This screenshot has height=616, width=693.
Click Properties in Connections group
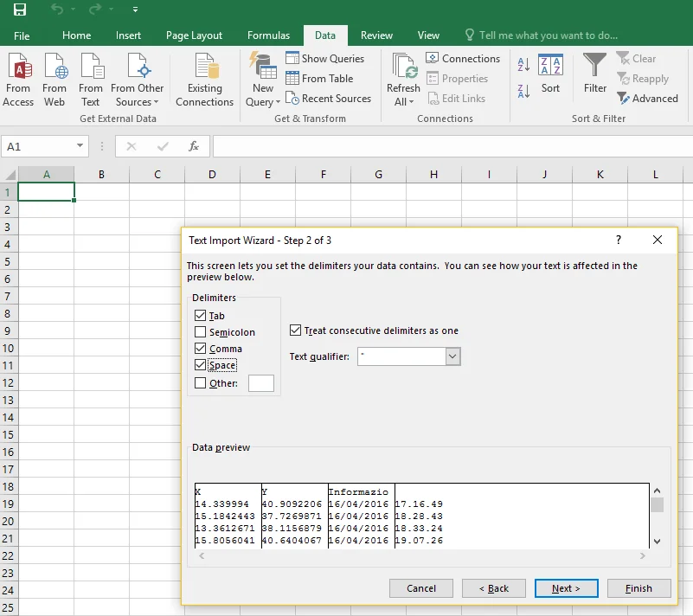point(457,78)
